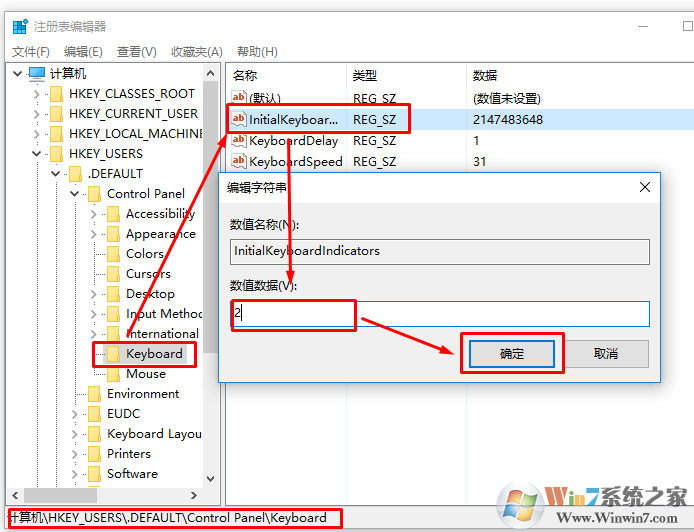
Task: Expand the Accessibility node
Action: 93,214
